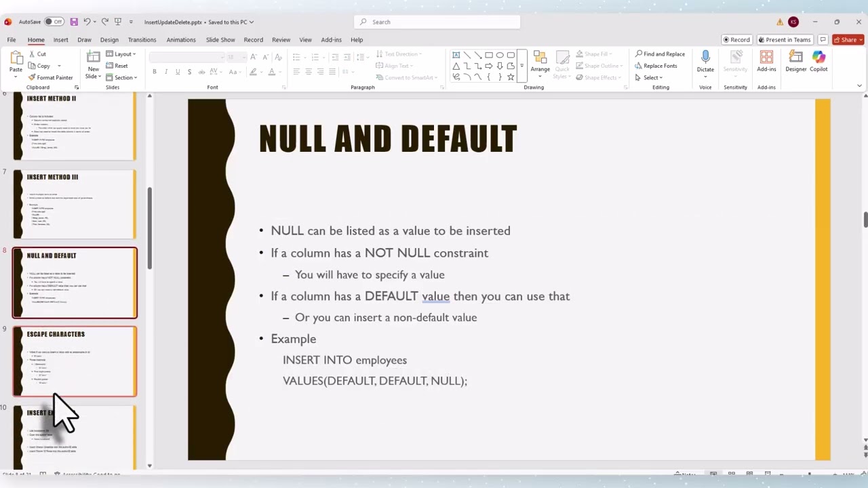
Task: Open the Select dropdown in Editing
Action: click(x=648, y=77)
